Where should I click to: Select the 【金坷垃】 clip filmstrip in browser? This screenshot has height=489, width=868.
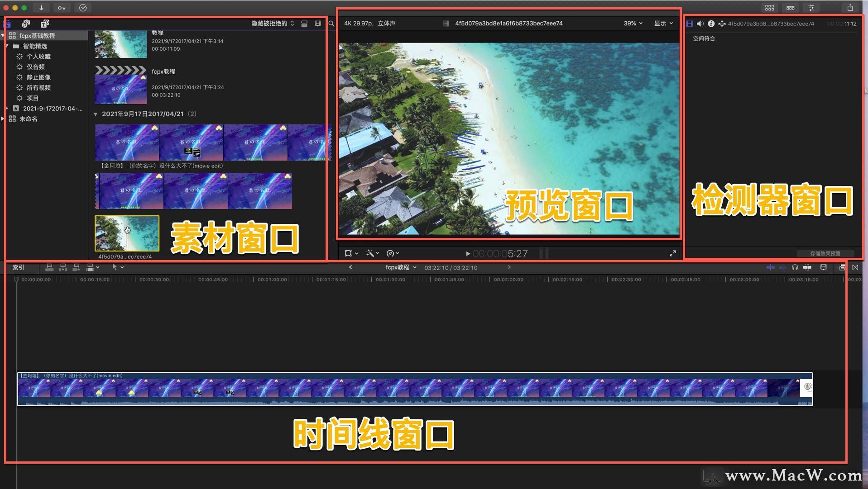click(x=213, y=142)
